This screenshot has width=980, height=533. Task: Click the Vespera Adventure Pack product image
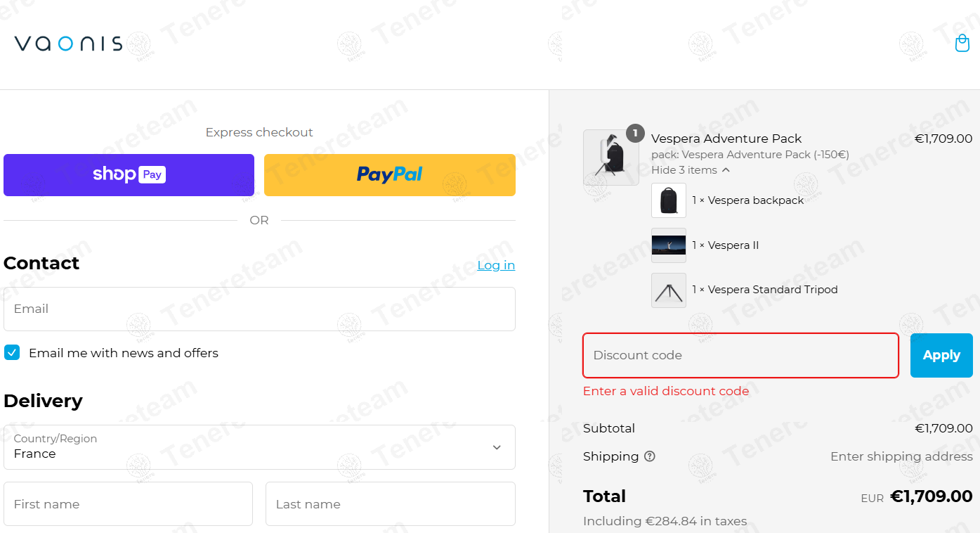tap(610, 158)
